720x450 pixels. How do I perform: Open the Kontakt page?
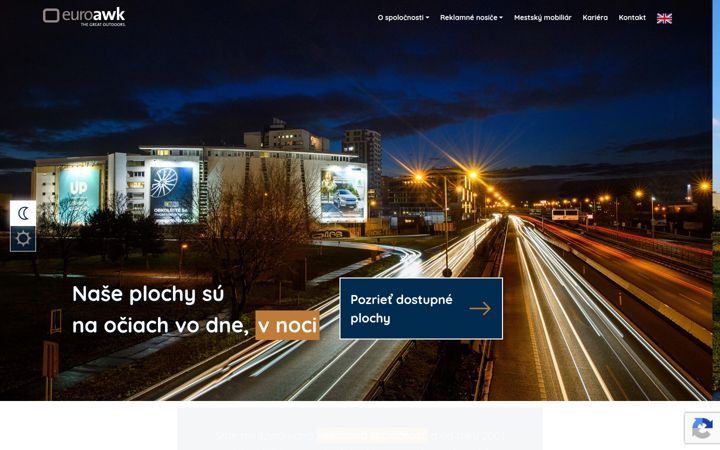(632, 17)
